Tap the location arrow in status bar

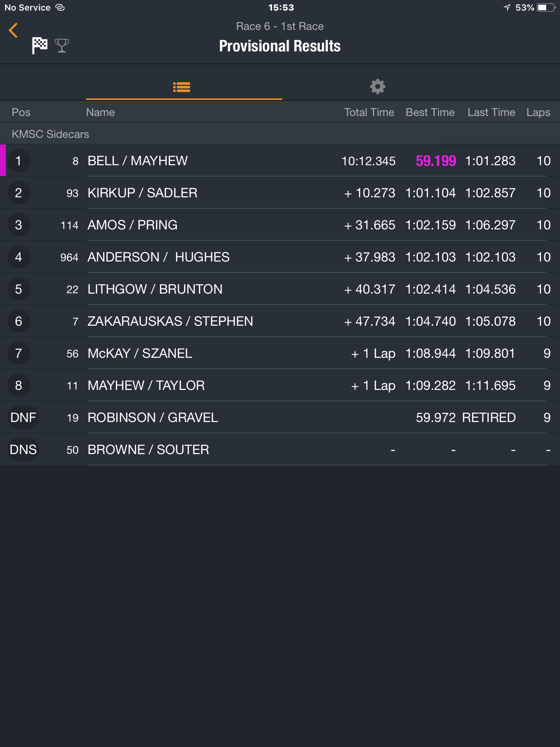[507, 8]
